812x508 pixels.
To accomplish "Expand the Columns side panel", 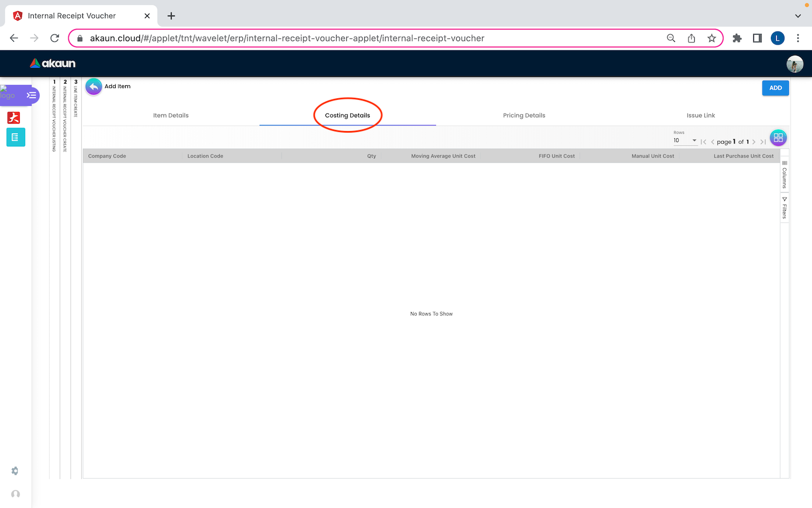I will click(x=784, y=175).
